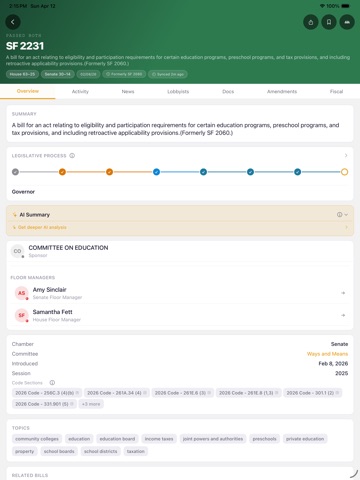Image resolution: width=360 pixels, height=480 pixels.
Task: Open 2026 Code 261E.6 (3) chip
Action: click(x=183, y=393)
